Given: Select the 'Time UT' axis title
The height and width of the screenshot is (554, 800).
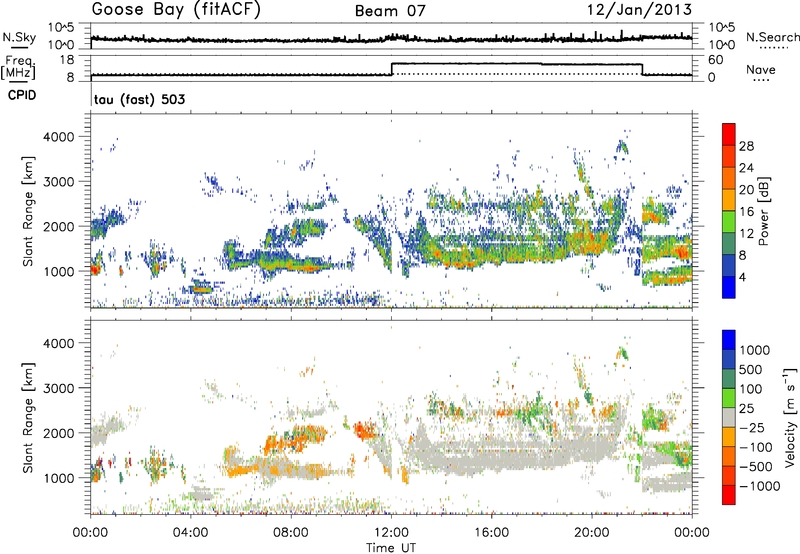Looking at the screenshot, I should tap(391, 547).
